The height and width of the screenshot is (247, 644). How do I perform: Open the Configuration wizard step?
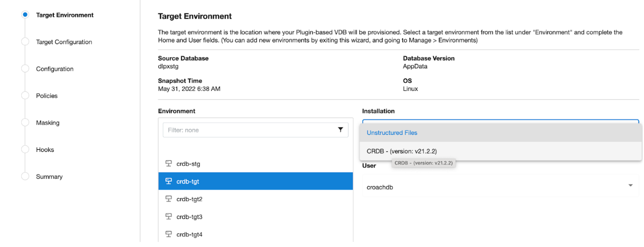point(54,69)
